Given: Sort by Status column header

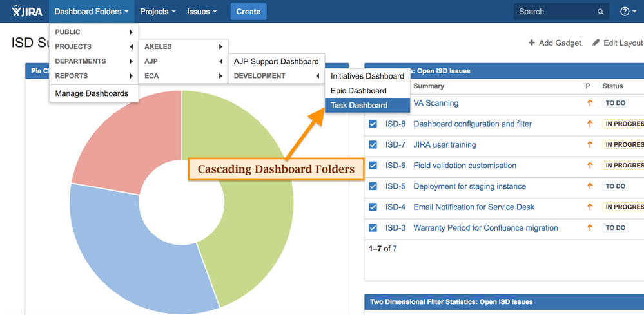Looking at the screenshot, I should [x=612, y=86].
